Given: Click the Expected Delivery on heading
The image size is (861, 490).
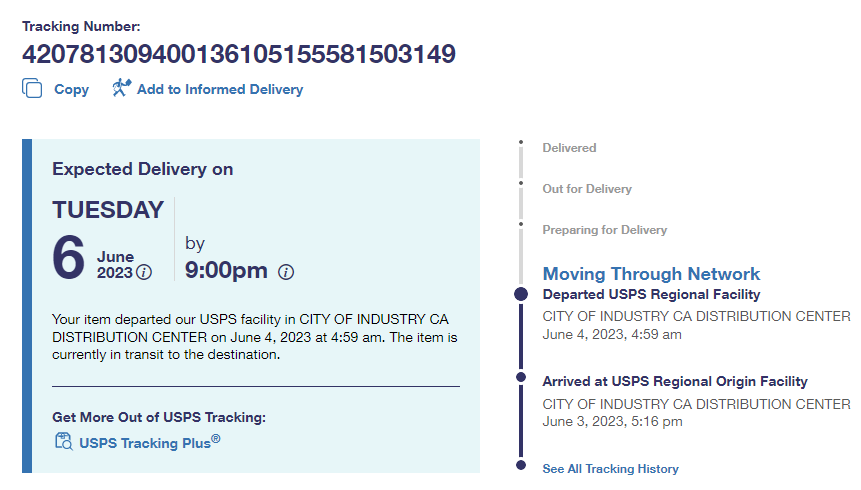Looking at the screenshot, I should 142,169.
